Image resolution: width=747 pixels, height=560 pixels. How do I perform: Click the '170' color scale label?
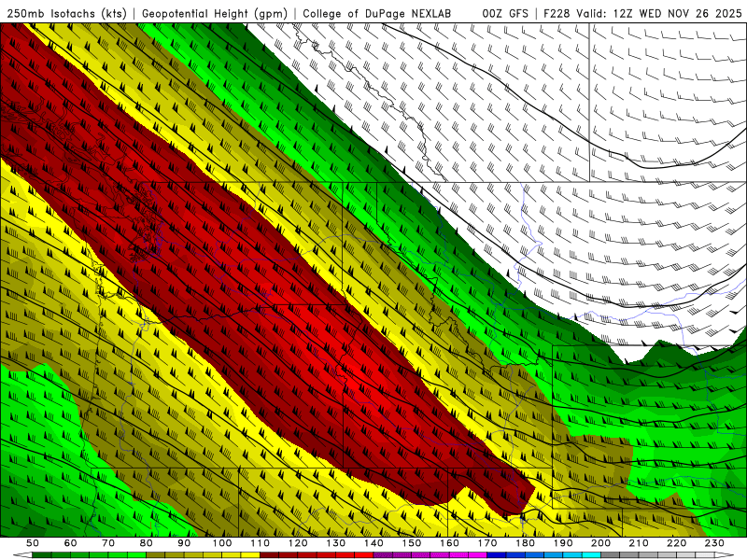click(487, 543)
